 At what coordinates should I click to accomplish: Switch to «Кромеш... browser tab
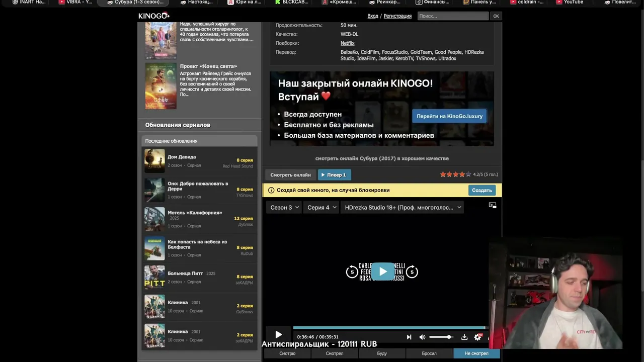338,2
